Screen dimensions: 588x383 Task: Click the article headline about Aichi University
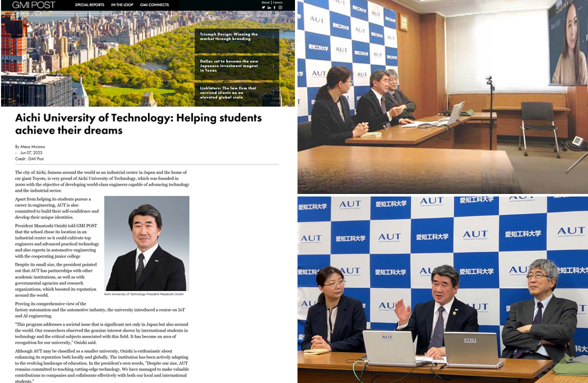click(x=139, y=124)
